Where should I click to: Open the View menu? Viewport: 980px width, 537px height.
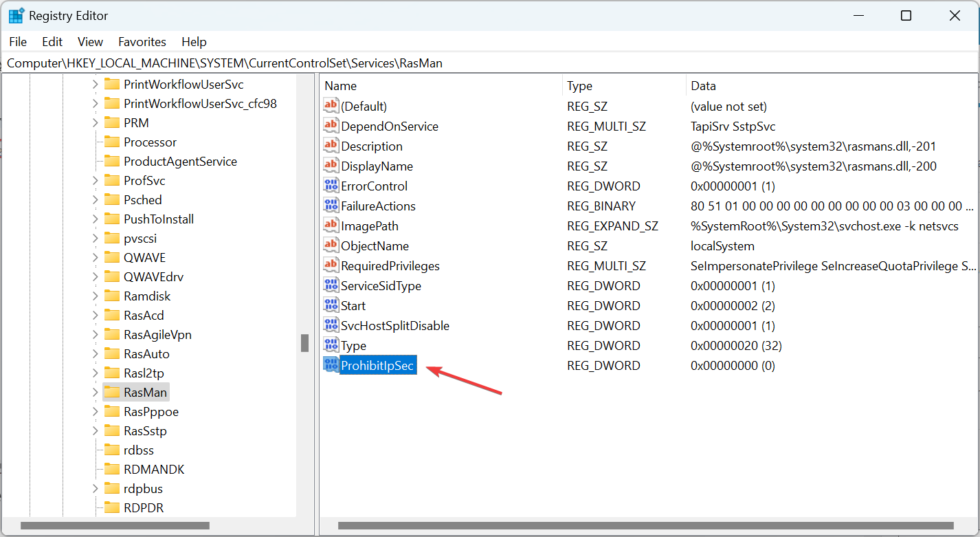90,42
